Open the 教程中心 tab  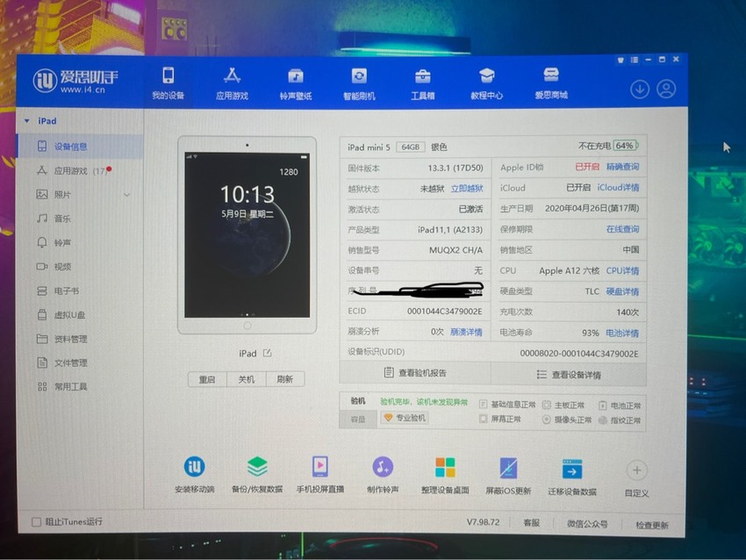[x=486, y=83]
